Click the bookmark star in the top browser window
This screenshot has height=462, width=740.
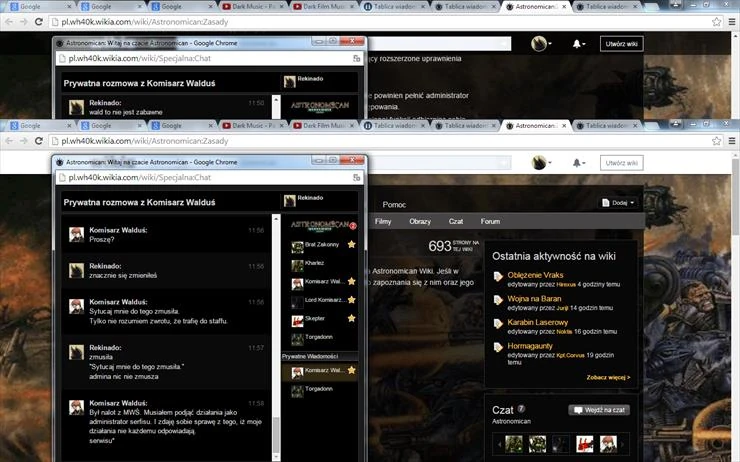[716, 22]
